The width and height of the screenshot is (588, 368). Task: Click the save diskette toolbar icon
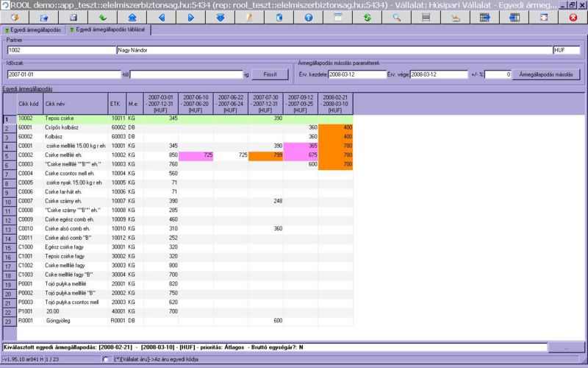pos(73,17)
